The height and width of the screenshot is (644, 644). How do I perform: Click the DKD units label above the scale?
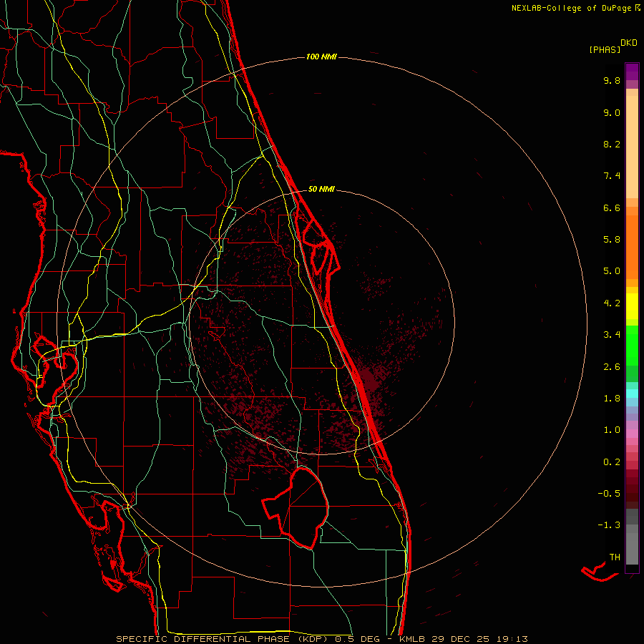point(629,43)
